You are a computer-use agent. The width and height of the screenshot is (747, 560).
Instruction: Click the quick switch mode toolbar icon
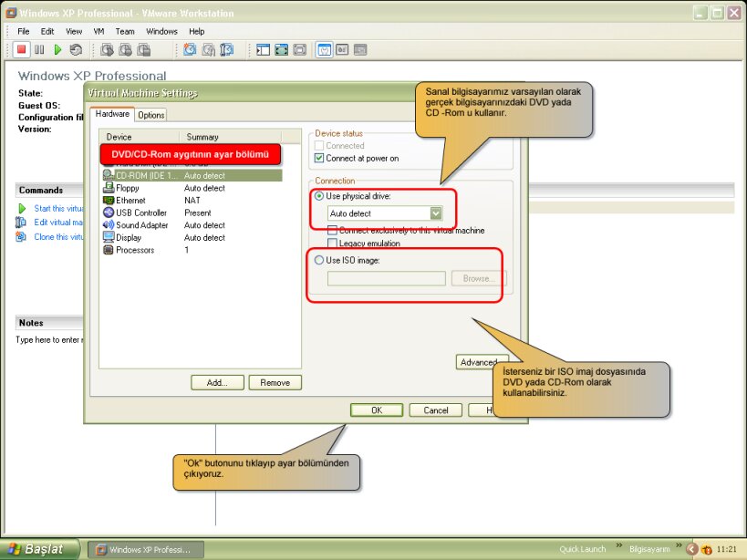(x=300, y=49)
